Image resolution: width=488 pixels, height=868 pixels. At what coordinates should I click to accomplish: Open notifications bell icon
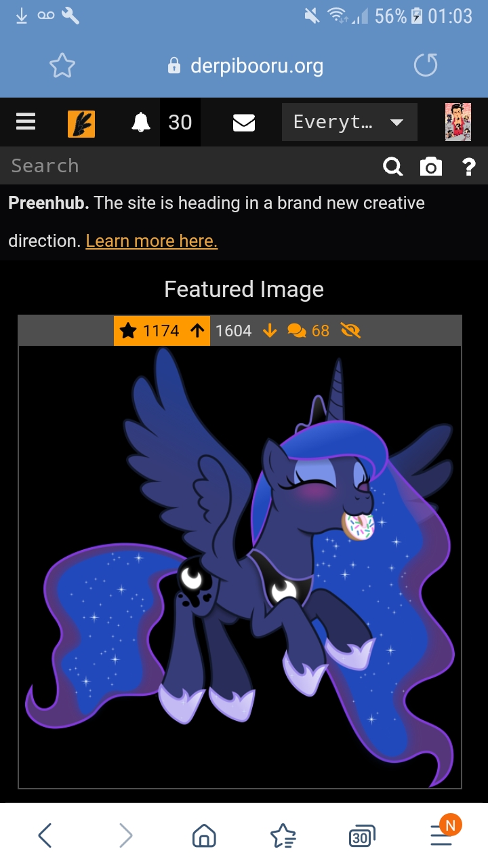[141, 122]
